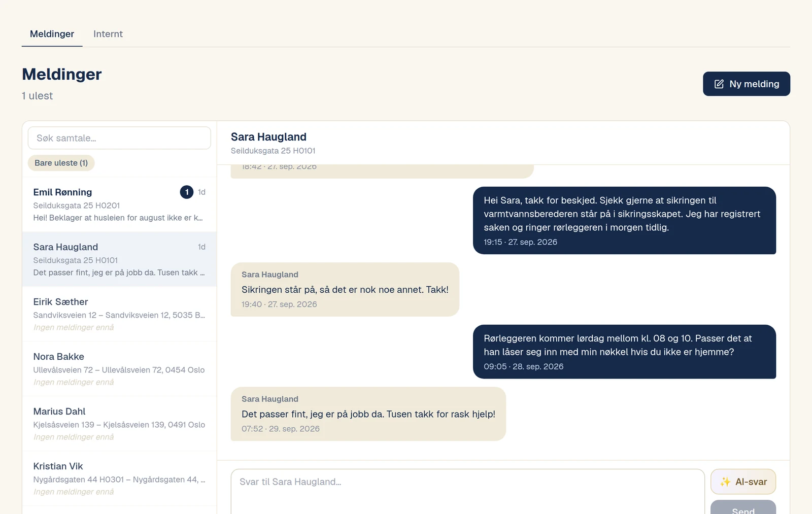Click message Sikringen står på

pos(345,289)
